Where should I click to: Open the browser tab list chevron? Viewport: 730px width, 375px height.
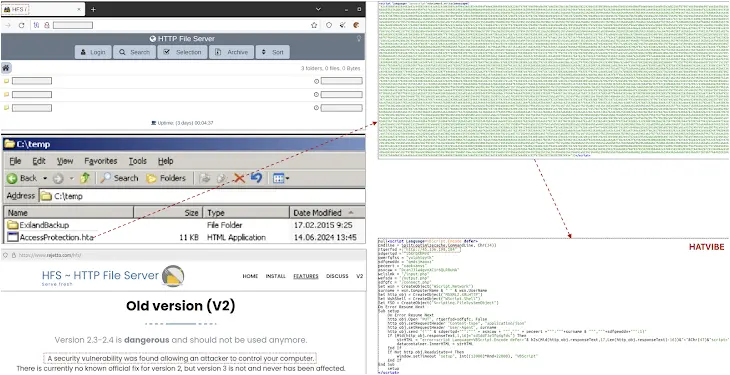pos(318,9)
